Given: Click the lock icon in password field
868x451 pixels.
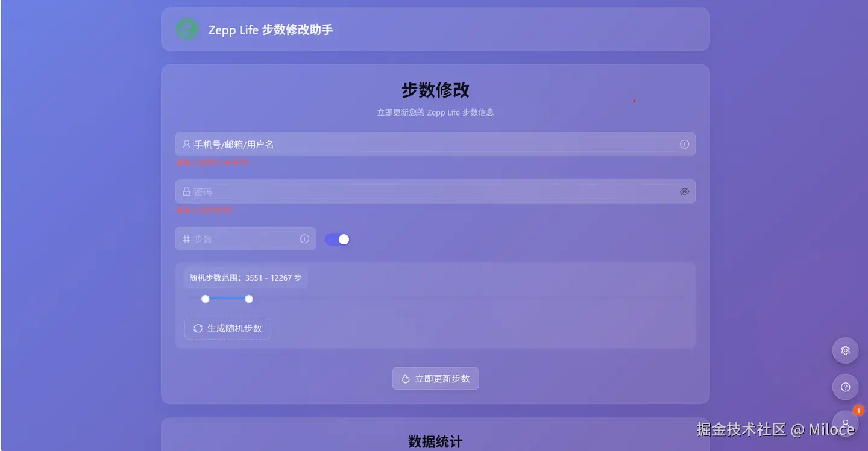Looking at the screenshot, I should point(186,191).
